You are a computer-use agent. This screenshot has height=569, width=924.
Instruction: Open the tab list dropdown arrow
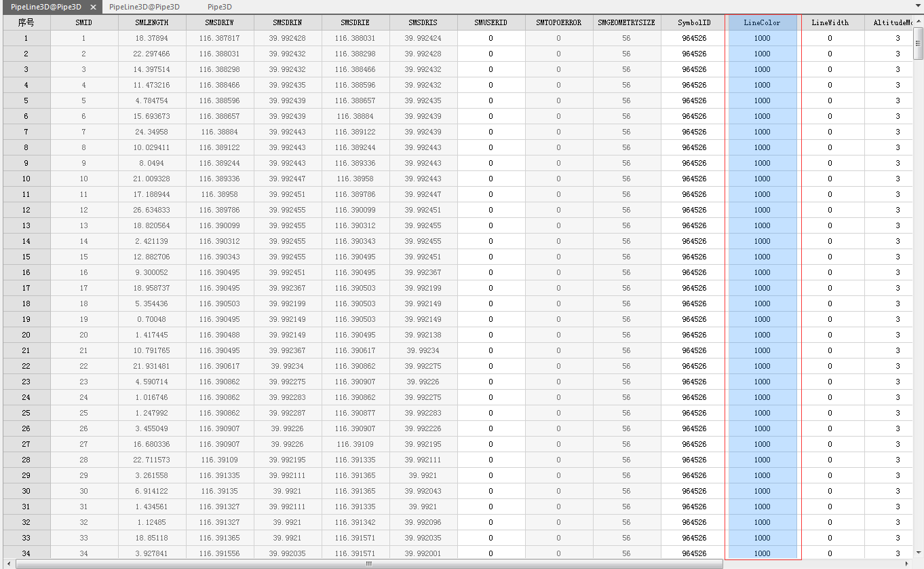(x=917, y=7)
